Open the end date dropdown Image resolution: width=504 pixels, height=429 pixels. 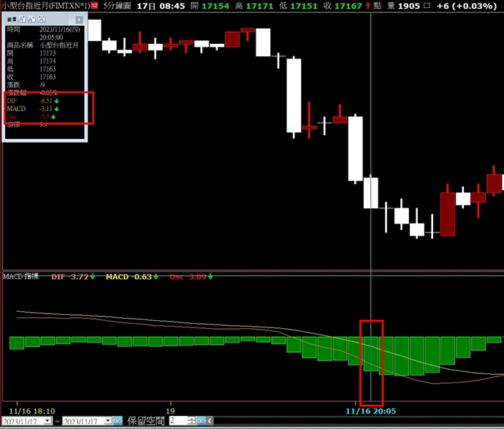pyautogui.click(x=108, y=421)
